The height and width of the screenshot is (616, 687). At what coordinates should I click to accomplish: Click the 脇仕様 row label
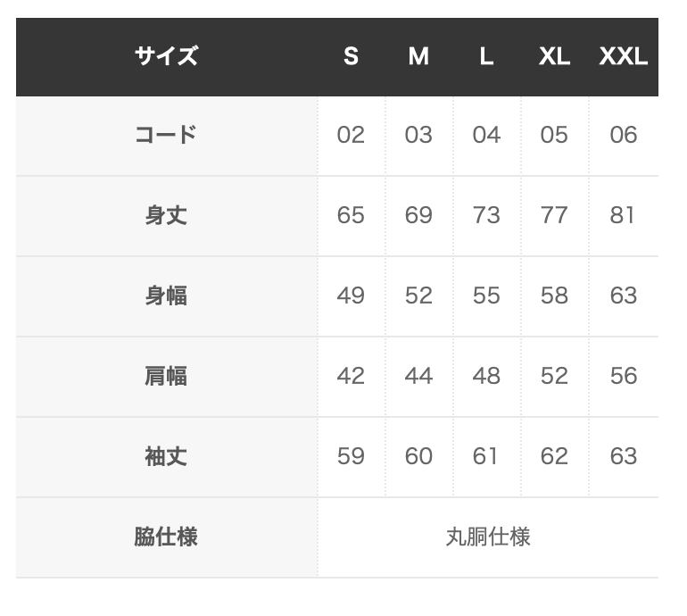(166, 537)
